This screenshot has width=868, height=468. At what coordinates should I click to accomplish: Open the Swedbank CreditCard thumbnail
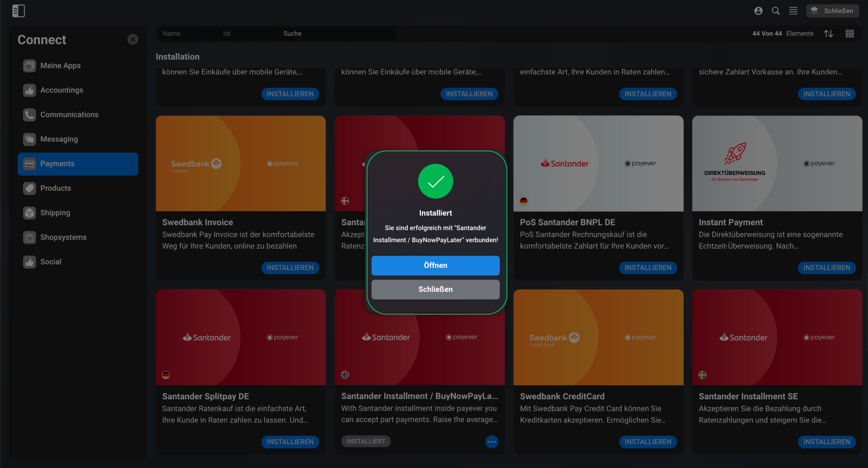coord(598,337)
